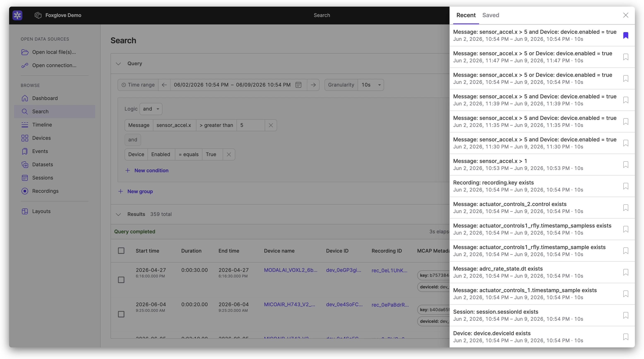Bookmark the 10:54 PM 'or Device' query
Screen dimensions: 644x359
pyautogui.click(x=626, y=78)
